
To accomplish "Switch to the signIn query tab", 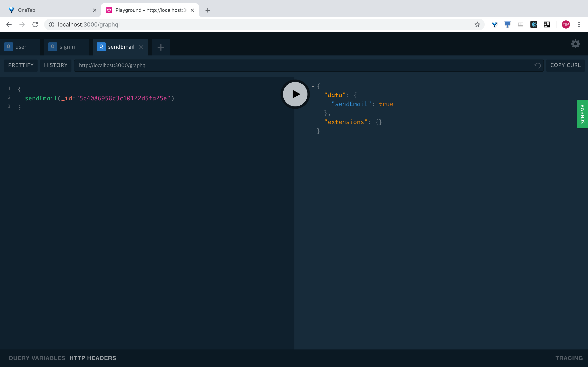I will (x=66, y=47).
